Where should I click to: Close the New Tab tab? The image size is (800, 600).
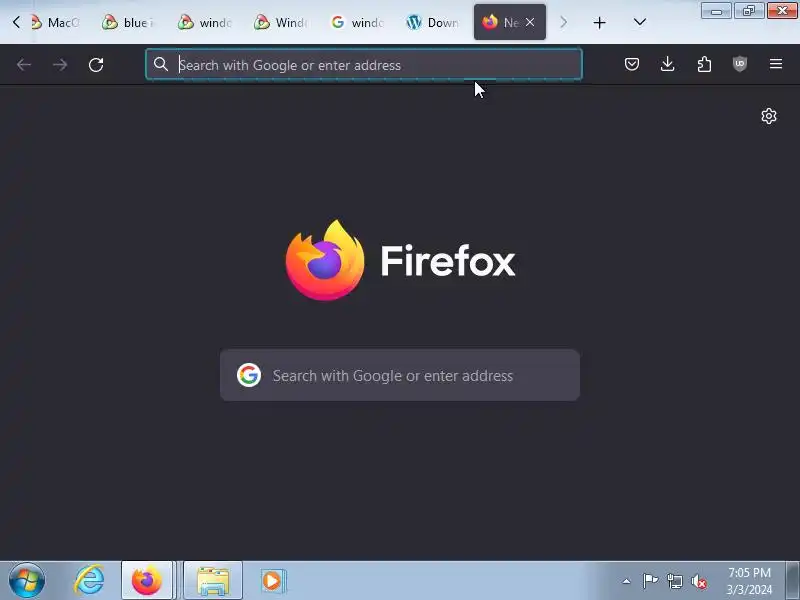click(x=530, y=22)
